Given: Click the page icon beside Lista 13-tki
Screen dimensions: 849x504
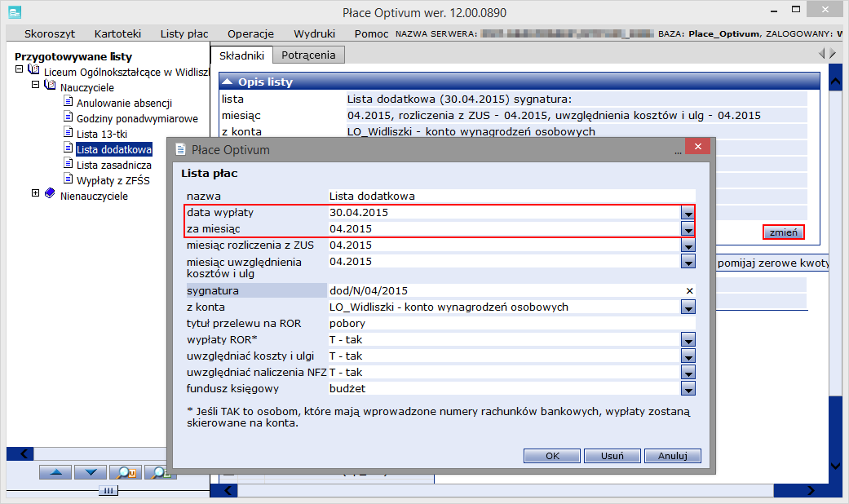Looking at the screenshot, I should [x=69, y=132].
